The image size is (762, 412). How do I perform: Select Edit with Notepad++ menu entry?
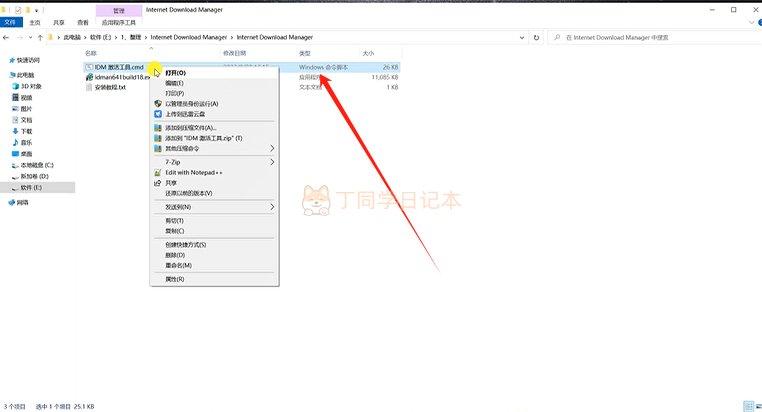click(214, 172)
